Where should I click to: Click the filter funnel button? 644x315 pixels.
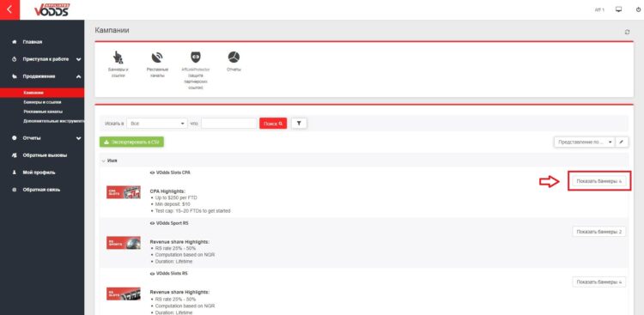(299, 124)
